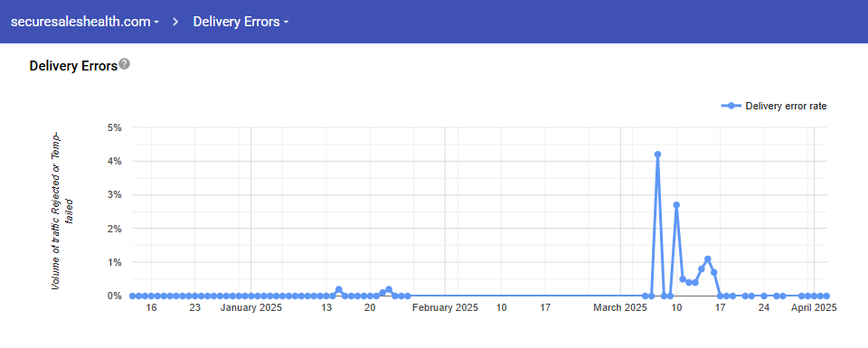Click the 5% y-axis label
This screenshot has height=348, width=868.
114,127
